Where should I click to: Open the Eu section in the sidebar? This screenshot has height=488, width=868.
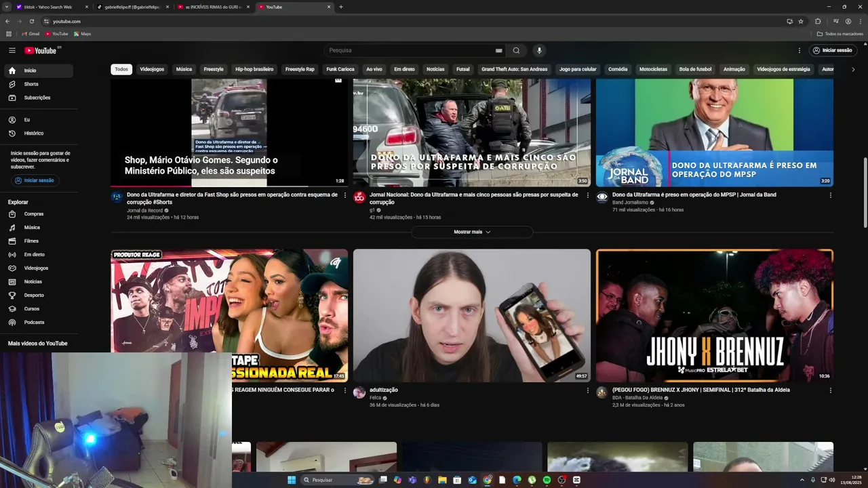pos(40,120)
